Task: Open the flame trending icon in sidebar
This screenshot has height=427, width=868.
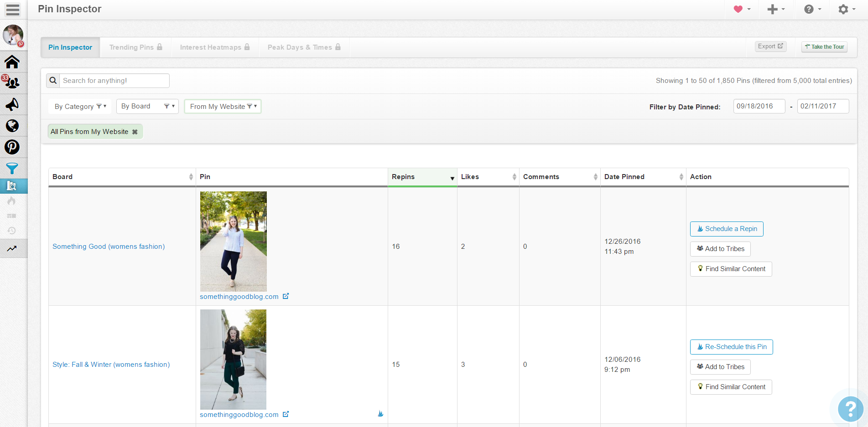Action: pos(12,201)
